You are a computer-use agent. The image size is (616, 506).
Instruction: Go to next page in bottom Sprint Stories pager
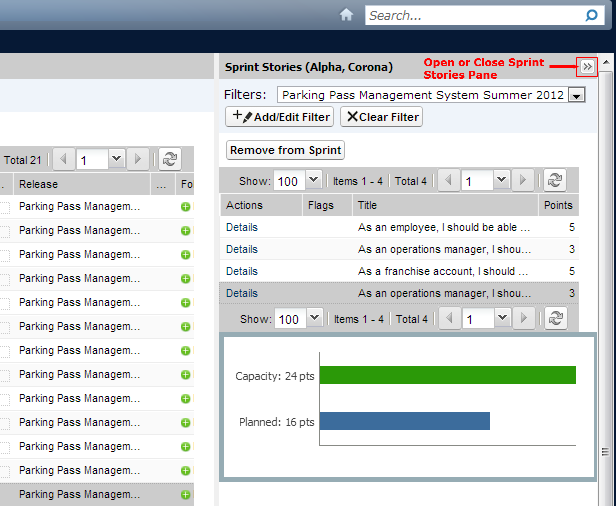coord(524,317)
